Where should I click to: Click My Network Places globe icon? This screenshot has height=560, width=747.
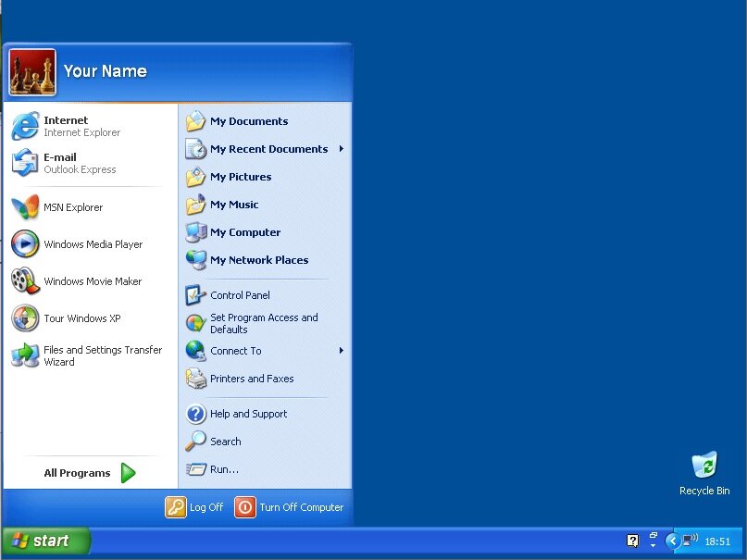(x=196, y=260)
